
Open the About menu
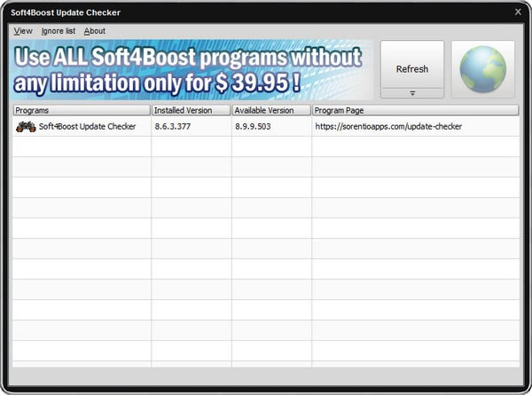(x=95, y=31)
